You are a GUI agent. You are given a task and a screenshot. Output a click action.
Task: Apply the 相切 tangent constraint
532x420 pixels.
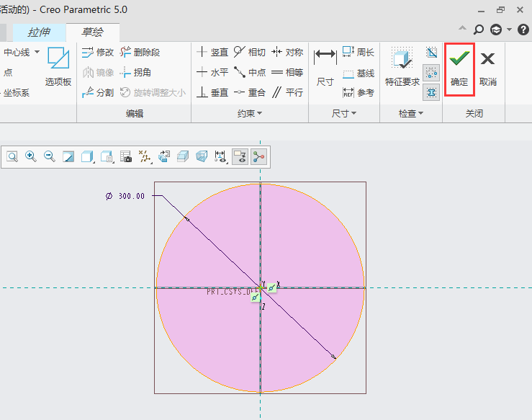(249, 53)
